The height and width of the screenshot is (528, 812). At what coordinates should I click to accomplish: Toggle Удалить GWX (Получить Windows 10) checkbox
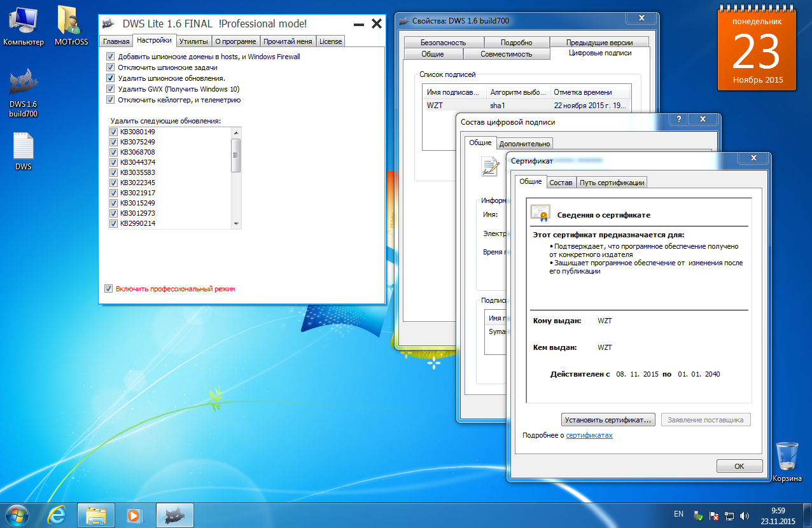110,89
